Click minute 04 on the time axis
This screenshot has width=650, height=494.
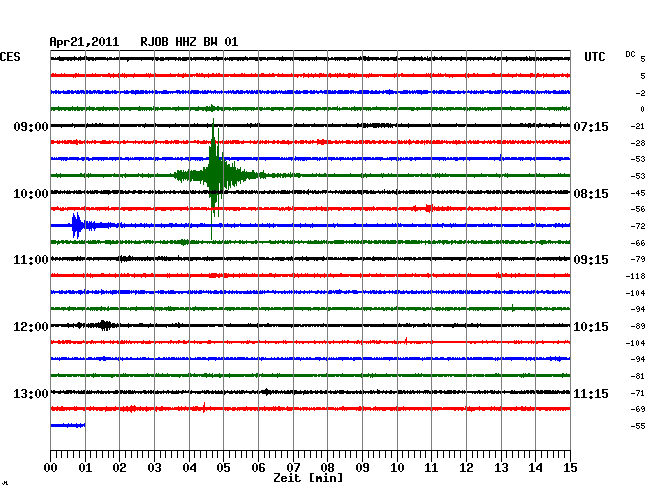click(189, 467)
